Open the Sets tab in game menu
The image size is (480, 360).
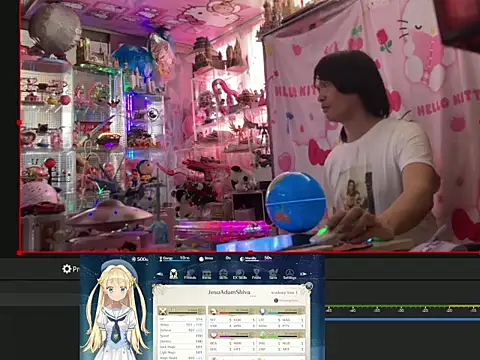[x=273, y=274]
